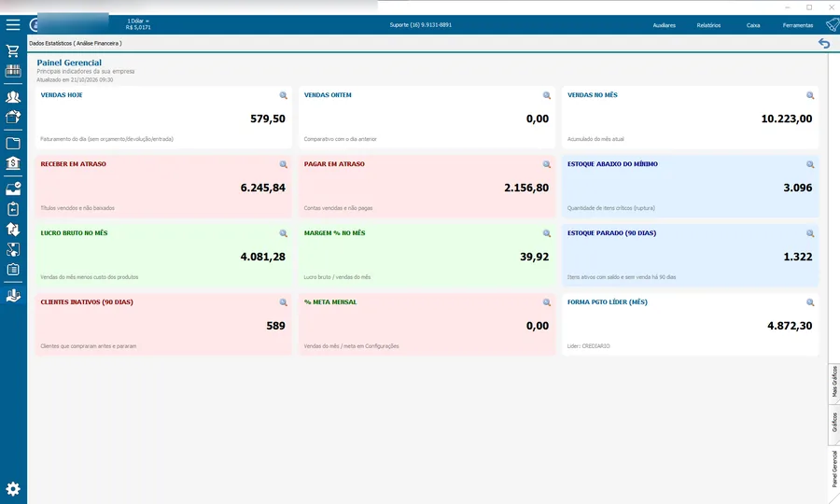Open the magnifier on the % Meta Mensal card

[546, 302]
